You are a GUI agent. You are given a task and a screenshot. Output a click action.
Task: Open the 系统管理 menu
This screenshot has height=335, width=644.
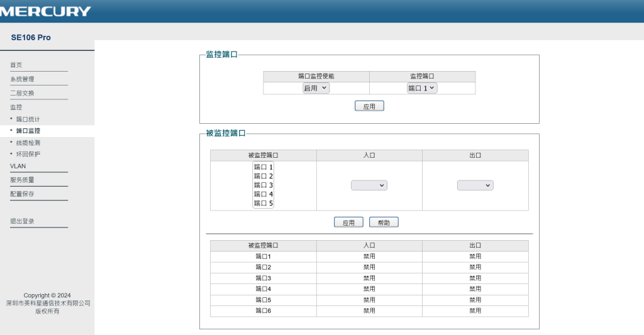pos(22,79)
